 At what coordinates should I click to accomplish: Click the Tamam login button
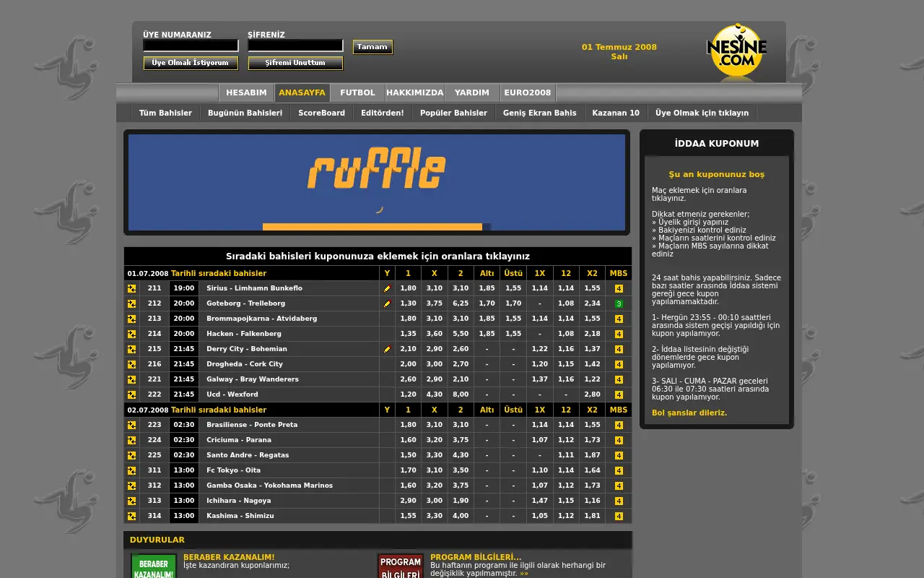372,47
